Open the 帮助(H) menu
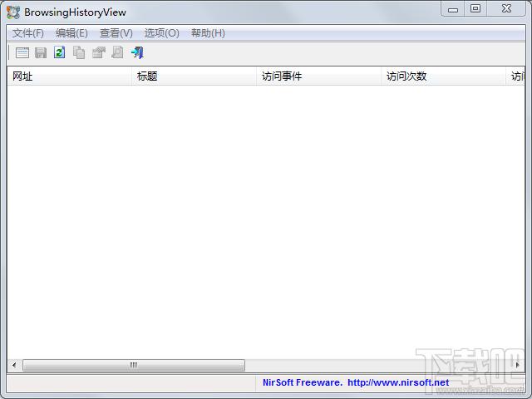This screenshot has height=399, width=532. click(208, 33)
